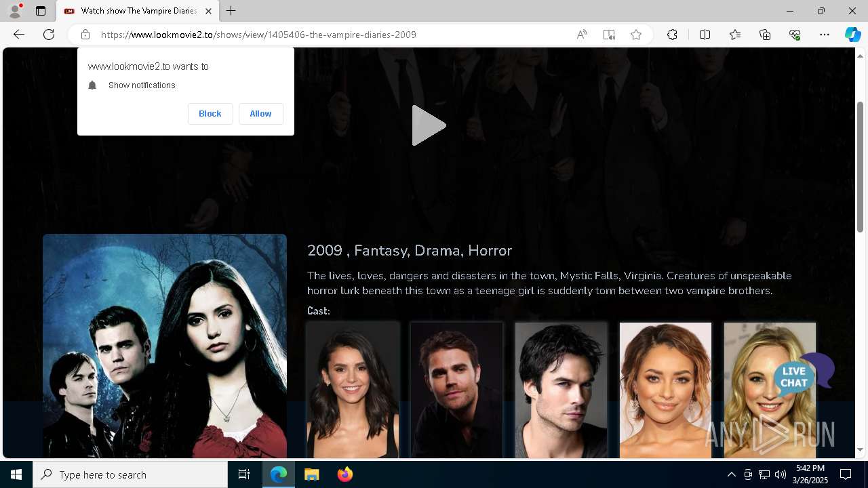Click the scrollbar down arrow
This screenshot has width=868, height=488.
pos(861,449)
